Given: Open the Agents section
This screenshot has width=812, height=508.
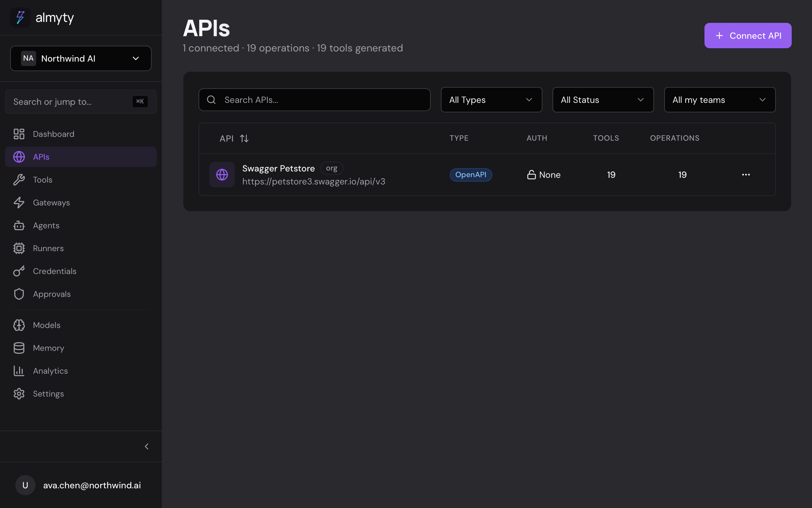Looking at the screenshot, I should pos(81,225).
